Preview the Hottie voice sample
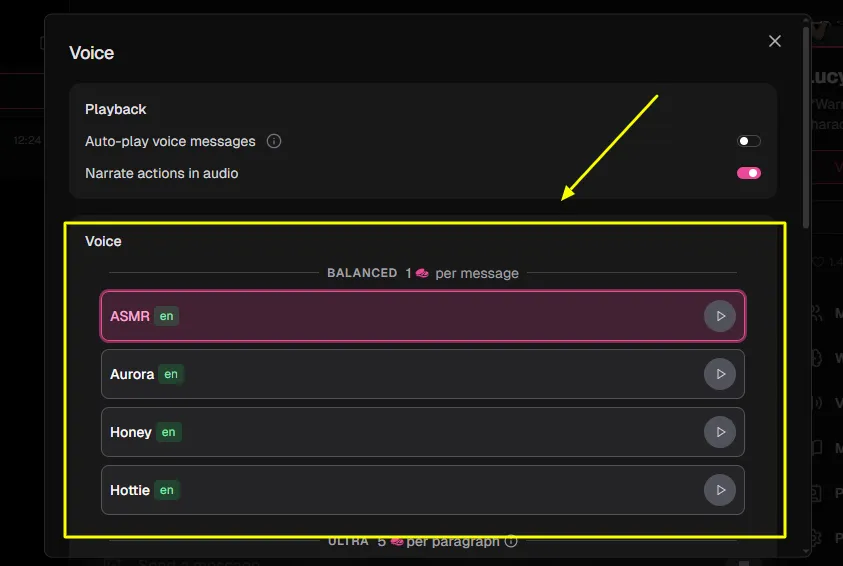This screenshot has height=566, width=843. coord(719,490)
